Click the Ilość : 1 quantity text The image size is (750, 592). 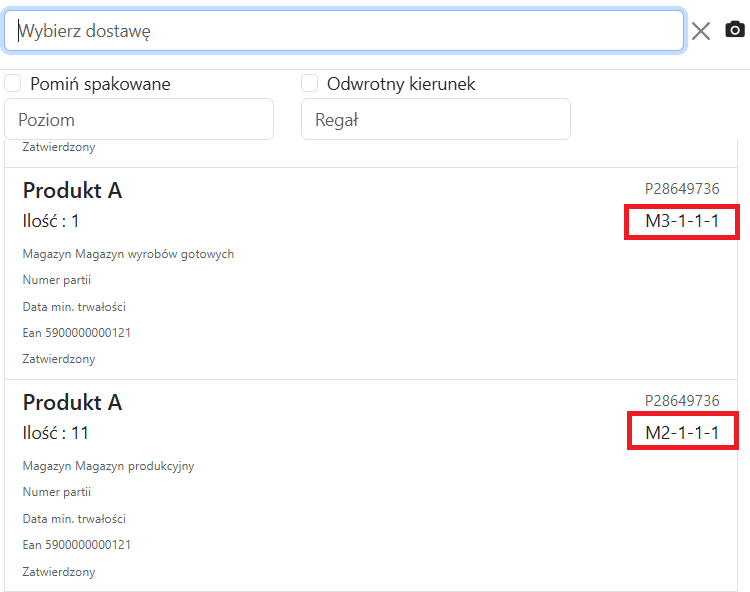[51, 221]
